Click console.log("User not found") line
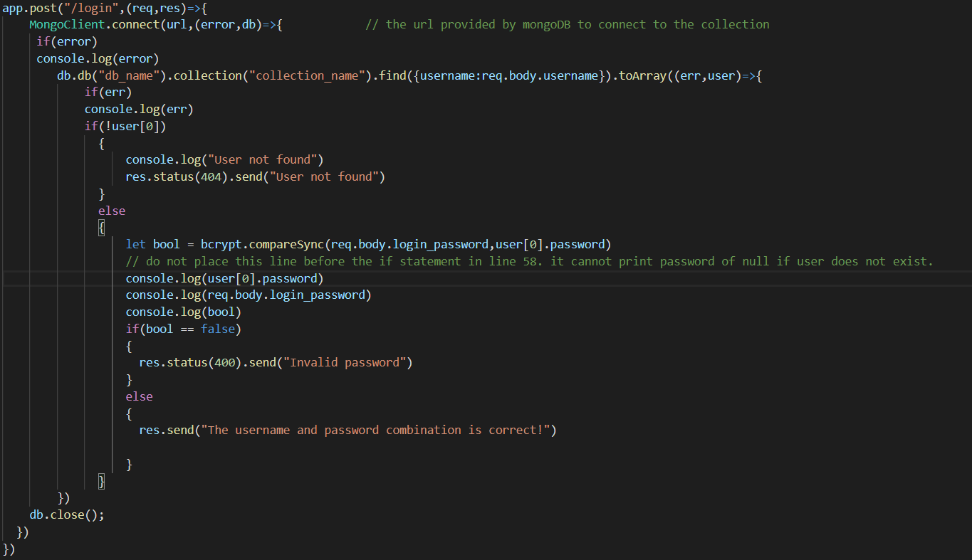The height and width of the screenshot is (560, 972). coord(224,159)
